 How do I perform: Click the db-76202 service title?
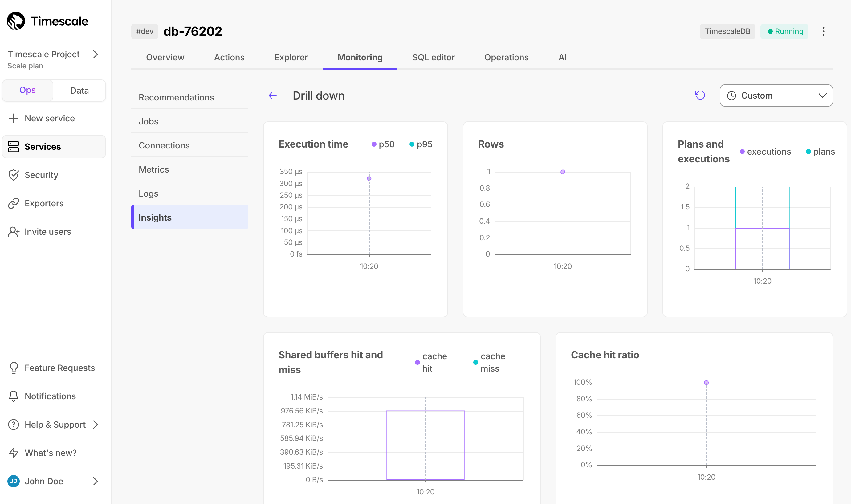[x=193, y=32]
